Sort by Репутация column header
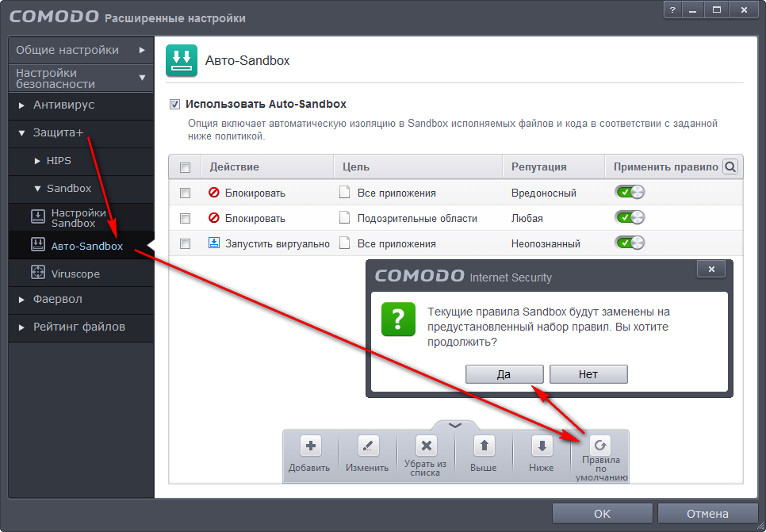This screenshot has height=532, width=766. click(553, 167)
